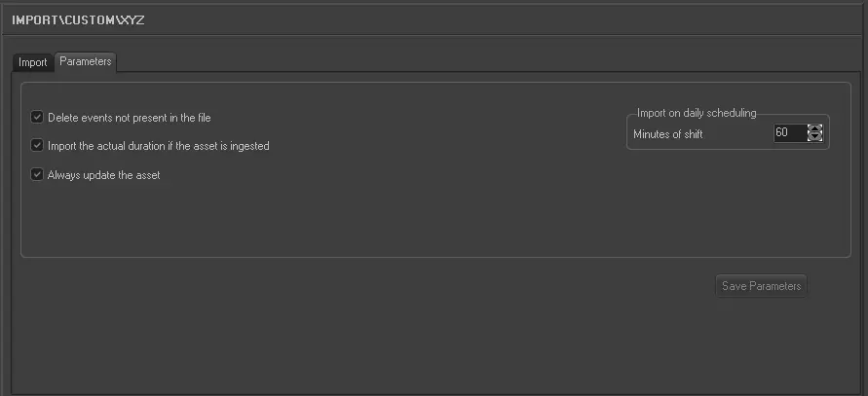The width and height of the screenshot is (868, 396).
Task: Click the IMPORT\CUSTOM\XYZ panel title
Action: point(79,19)
